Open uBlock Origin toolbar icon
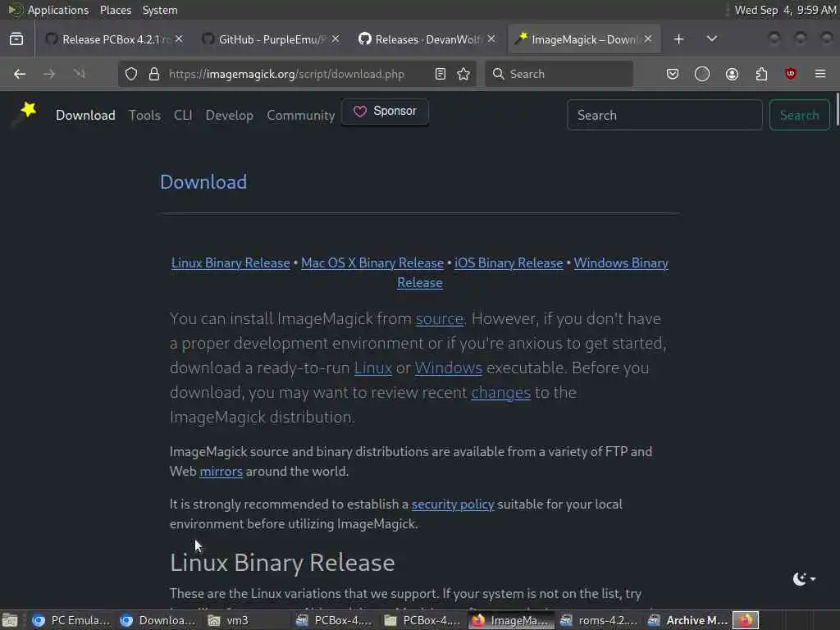 pyautogui.click(x=791, y=74)
